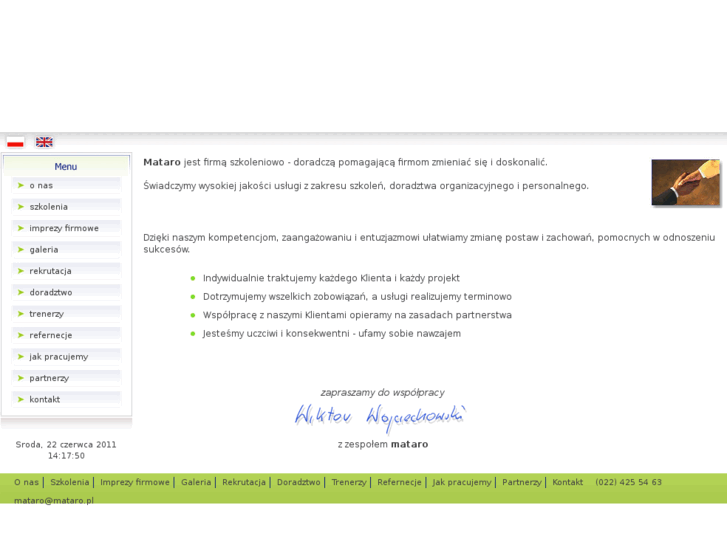Open 'szkolenia' in the side menu
Image resolution: width=727 pixels, height=545 pixels.
click(x=66, y=206)
